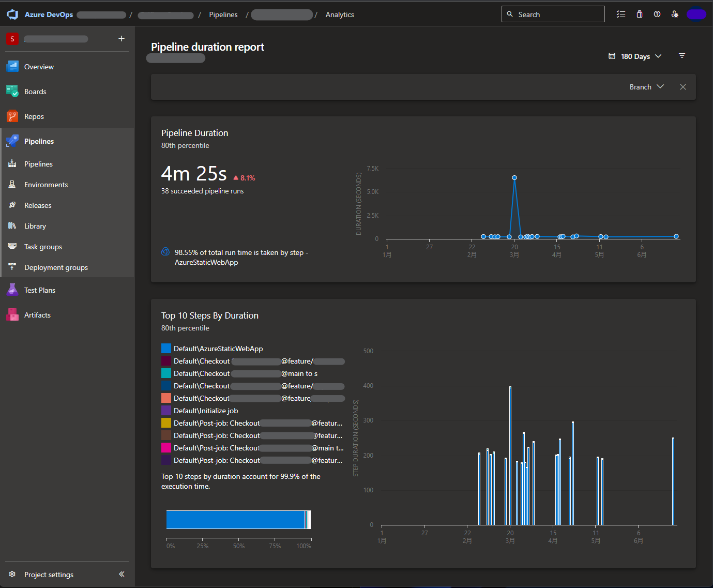Image resolution: width=713 pixels, height=588 pixels.
Task: Open the Overview section
Action: pyautogui.click(x=38, y=66)
